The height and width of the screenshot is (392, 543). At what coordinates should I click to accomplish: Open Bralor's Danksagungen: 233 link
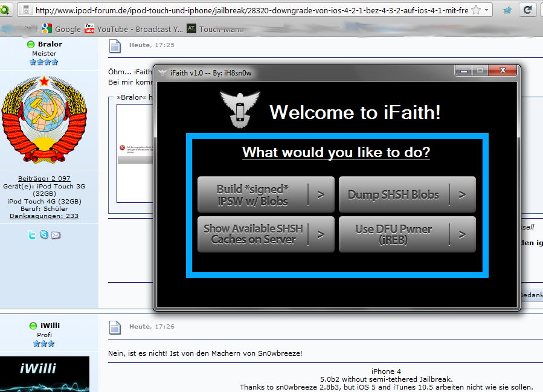pos(44,216)
